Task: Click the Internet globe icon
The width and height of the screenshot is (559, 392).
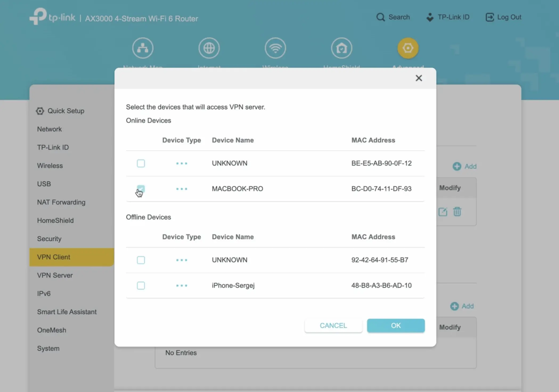Action: click(209, 48)
